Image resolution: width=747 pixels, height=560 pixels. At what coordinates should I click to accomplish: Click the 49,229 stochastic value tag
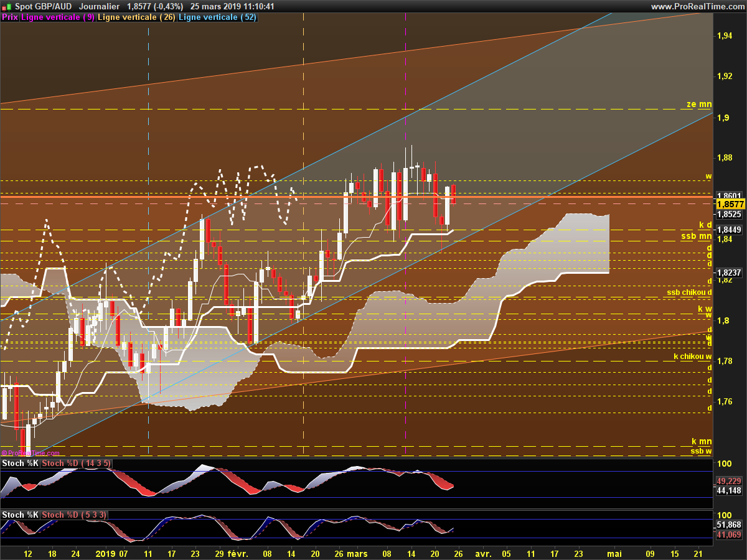729,481
